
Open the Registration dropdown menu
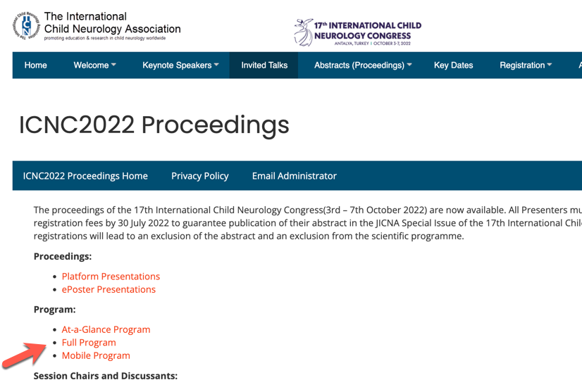point(526,65)
